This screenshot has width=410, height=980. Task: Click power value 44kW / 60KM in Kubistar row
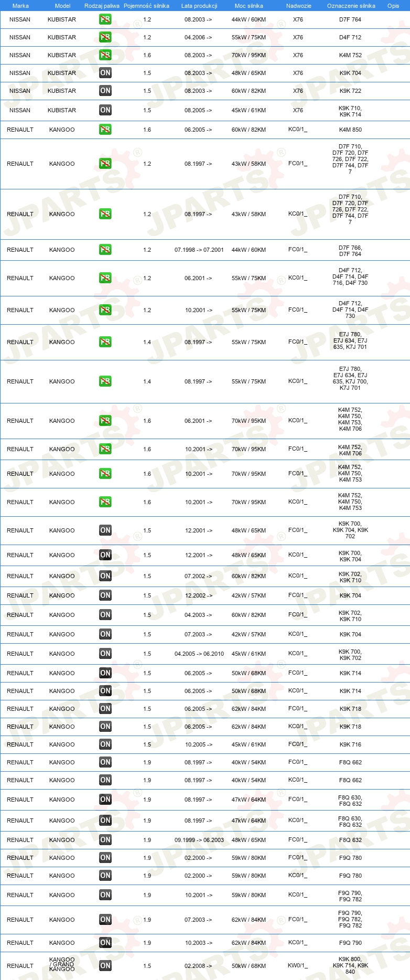(x=249, y=19)
